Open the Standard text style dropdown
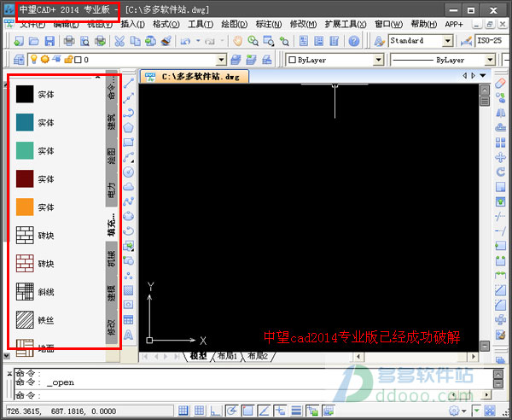The image size is (512, 420). pos(447,41)
